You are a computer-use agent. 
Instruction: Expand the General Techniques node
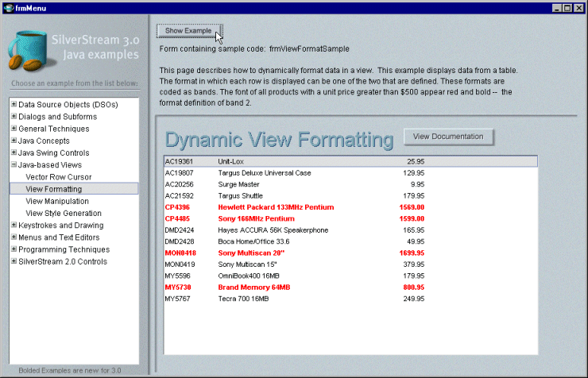tap(14, 128)
